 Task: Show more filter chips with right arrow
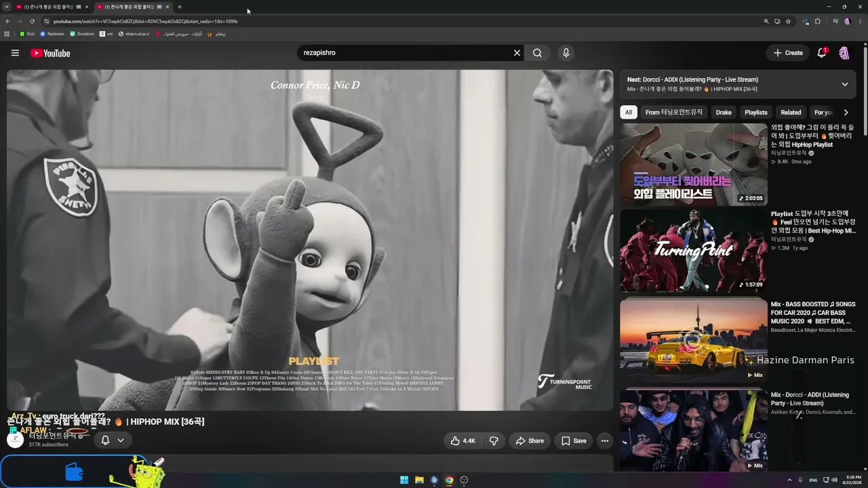point(846,113)
